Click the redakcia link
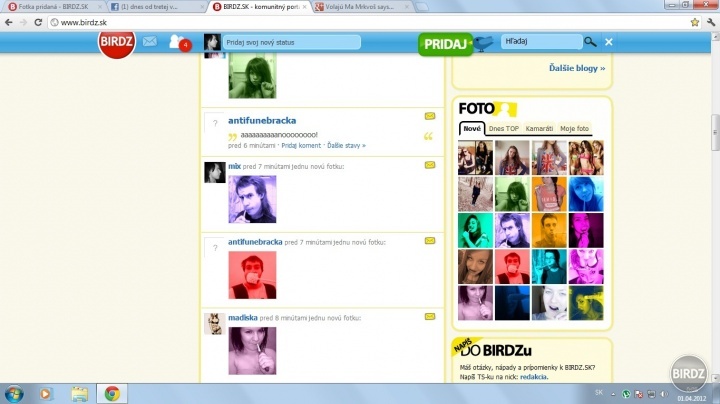The image size is (720, 404). pos(533,377)
